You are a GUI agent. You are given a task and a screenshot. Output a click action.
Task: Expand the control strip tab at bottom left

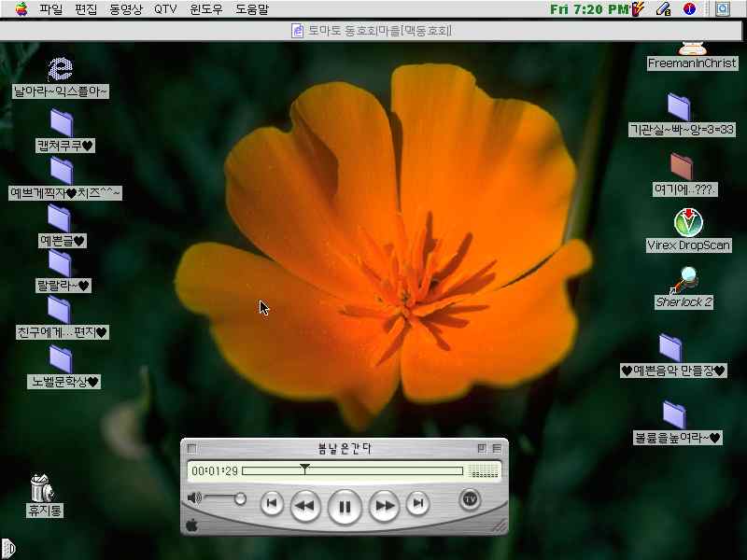(x=6, y=547)
